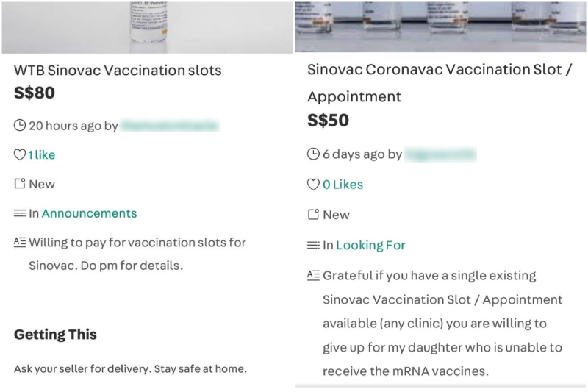The width and height of the screenshot is (588, 392).
Task: Open blurred seller username on left listing
Action: pyautogui.click(x=170, y=126)
